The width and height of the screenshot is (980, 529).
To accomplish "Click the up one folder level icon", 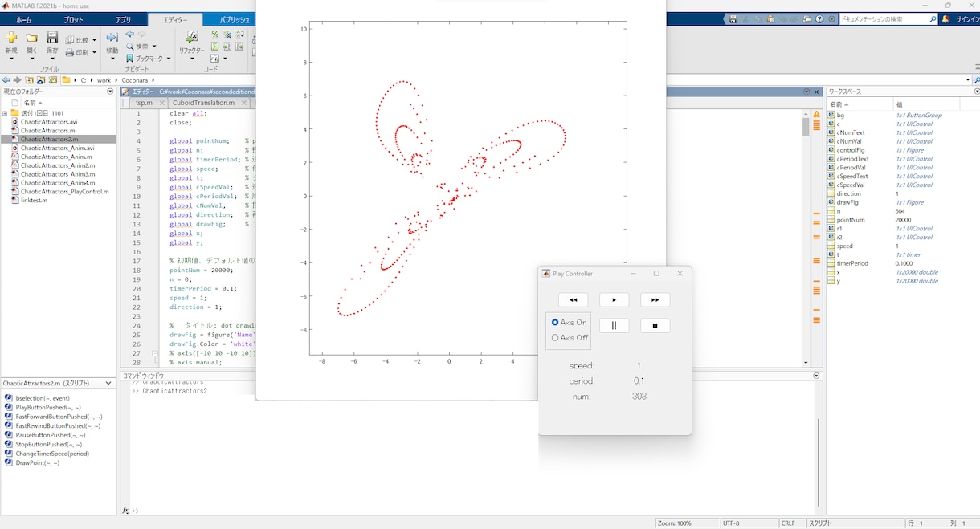I will [x=29, y=80].
